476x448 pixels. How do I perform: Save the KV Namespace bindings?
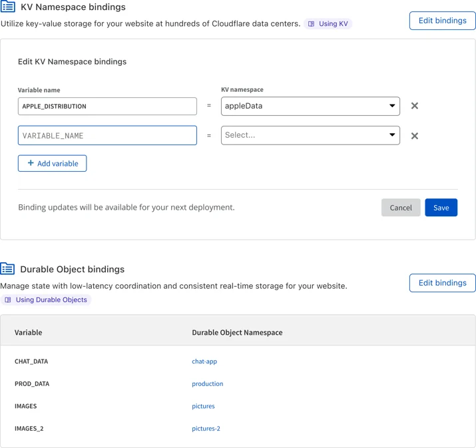(441, 208)
